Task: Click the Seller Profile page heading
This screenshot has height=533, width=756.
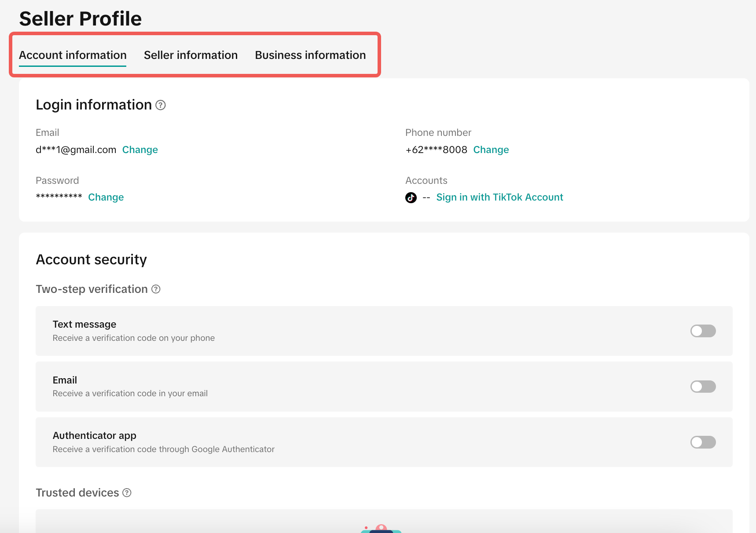Action: coord(81,18)
